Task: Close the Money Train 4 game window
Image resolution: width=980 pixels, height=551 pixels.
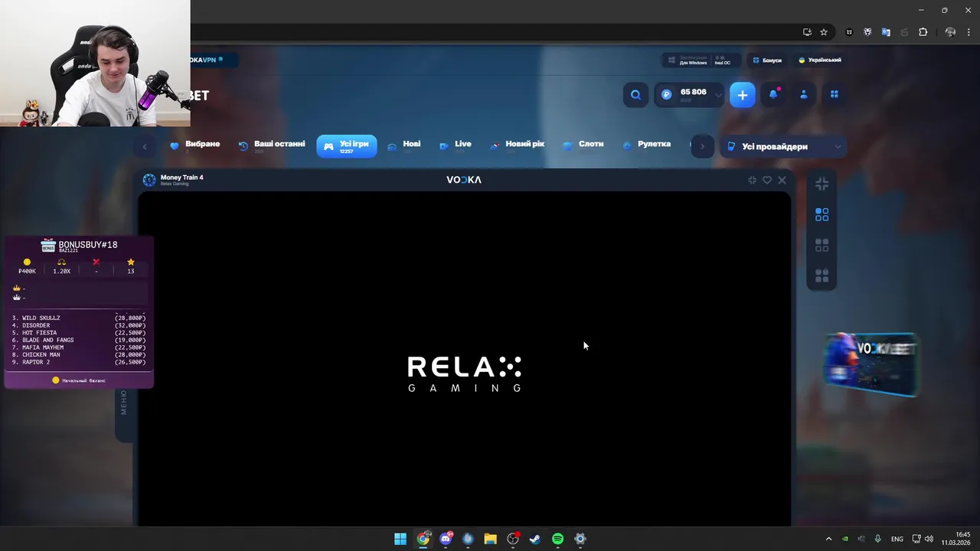Action: (782, 180)
